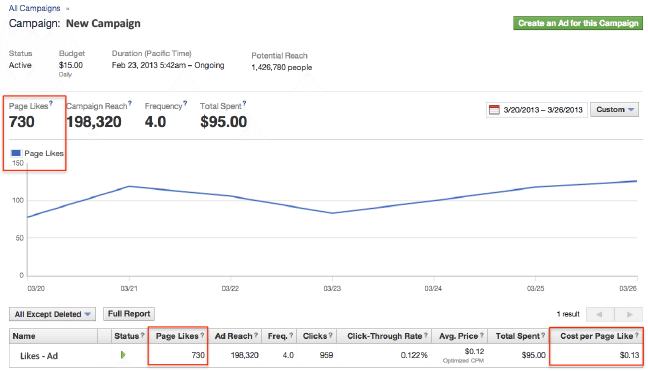Click the green play status icon

pos(123,355)
